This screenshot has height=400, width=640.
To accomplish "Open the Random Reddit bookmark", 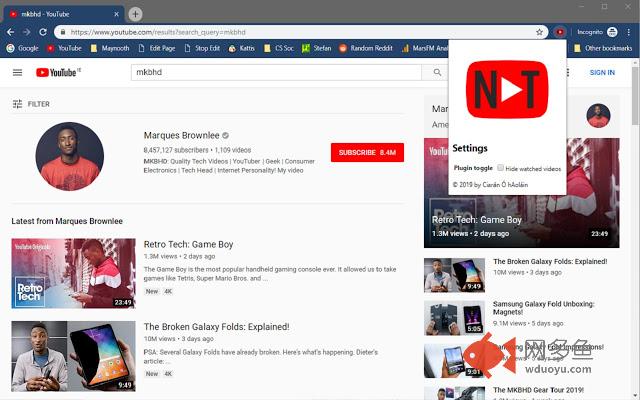I will point(366,48).
